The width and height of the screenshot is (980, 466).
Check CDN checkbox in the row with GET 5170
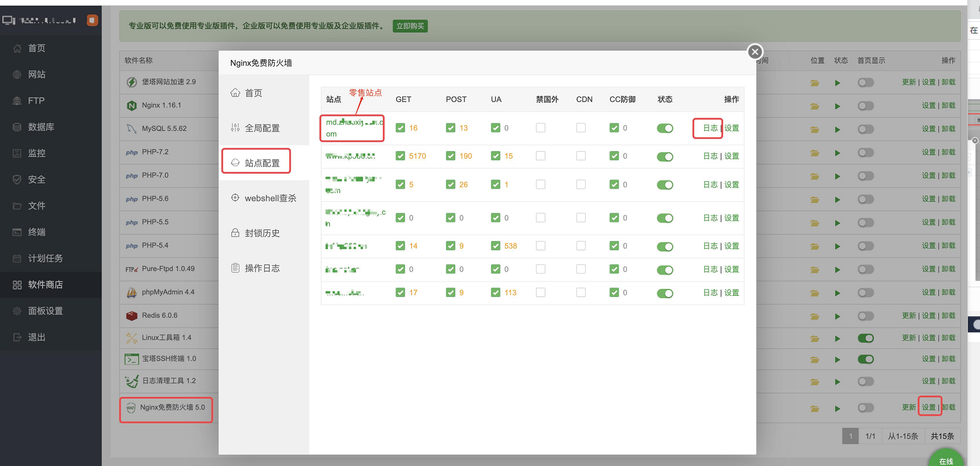tap(581, 156)
